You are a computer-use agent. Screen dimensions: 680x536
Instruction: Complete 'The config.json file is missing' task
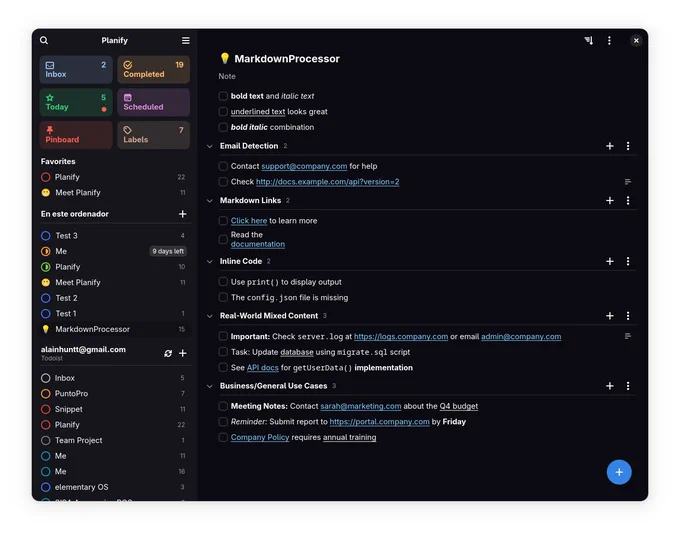point(223,297)
